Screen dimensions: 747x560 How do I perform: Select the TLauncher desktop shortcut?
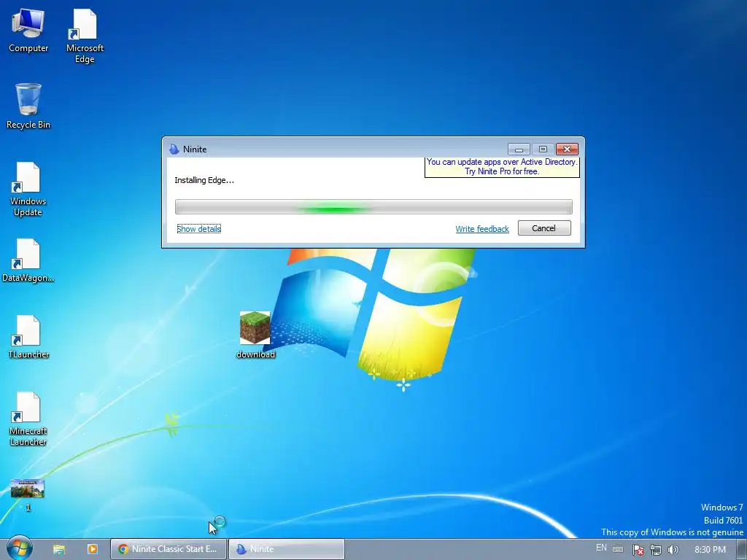pos(28,337)
